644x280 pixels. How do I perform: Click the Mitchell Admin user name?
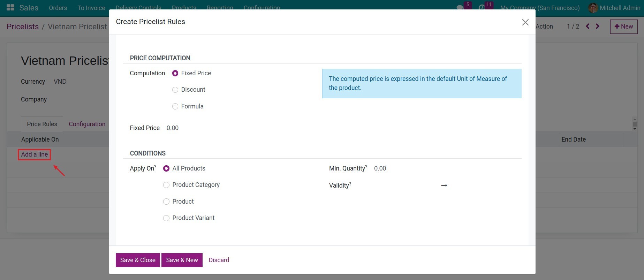coord(620,8)
